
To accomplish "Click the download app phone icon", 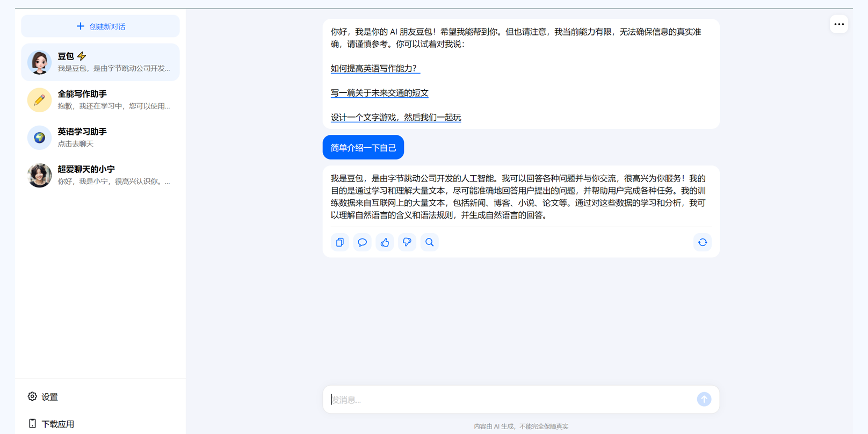I will click(33, 423).
